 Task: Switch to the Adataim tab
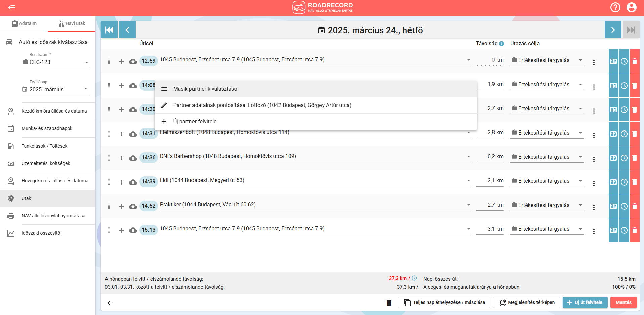coord(24,23)
